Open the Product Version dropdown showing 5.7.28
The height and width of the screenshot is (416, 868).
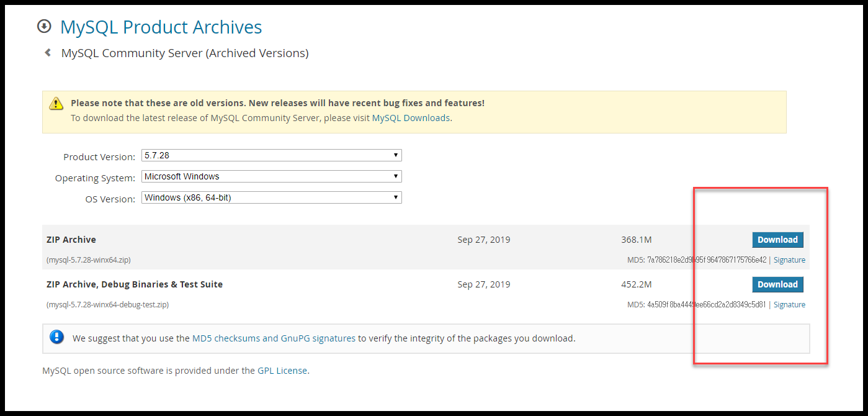(x=272, y=155)
